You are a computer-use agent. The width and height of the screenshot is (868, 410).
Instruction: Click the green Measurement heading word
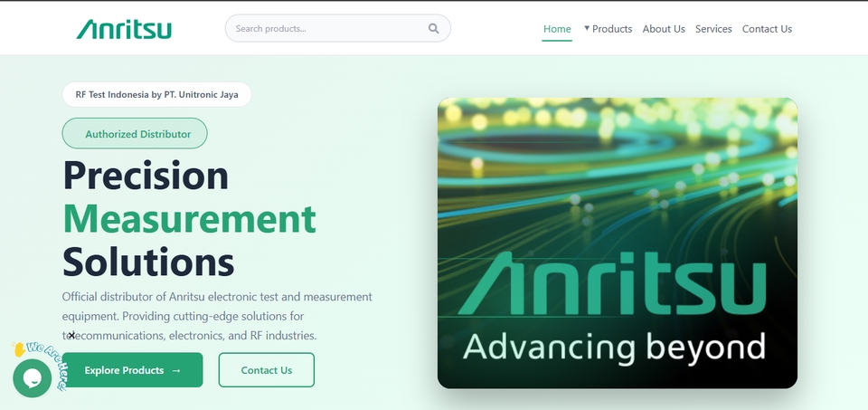(x=189, y=219)
